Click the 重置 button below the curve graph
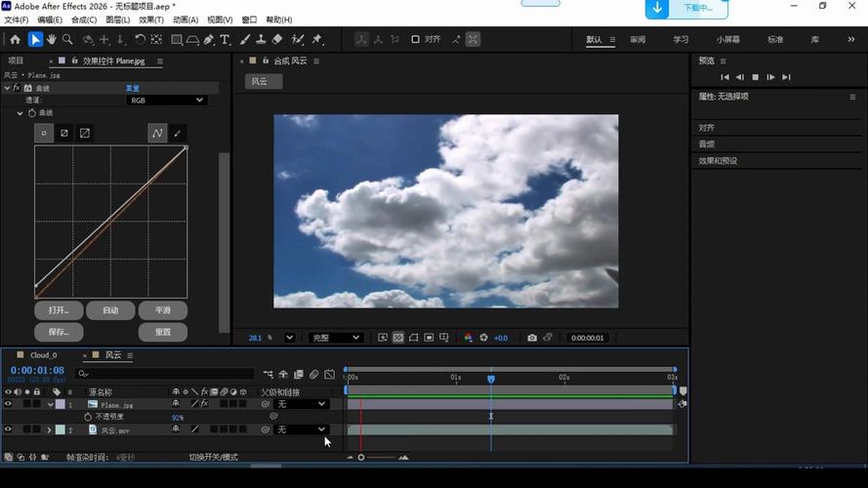The width and height of the screenshot is (868, 488). [x=163, y=332]
